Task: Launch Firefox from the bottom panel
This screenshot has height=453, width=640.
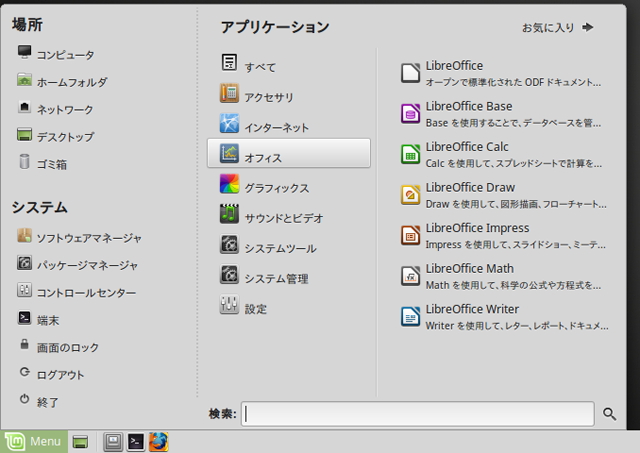Action: click(158, 442)
